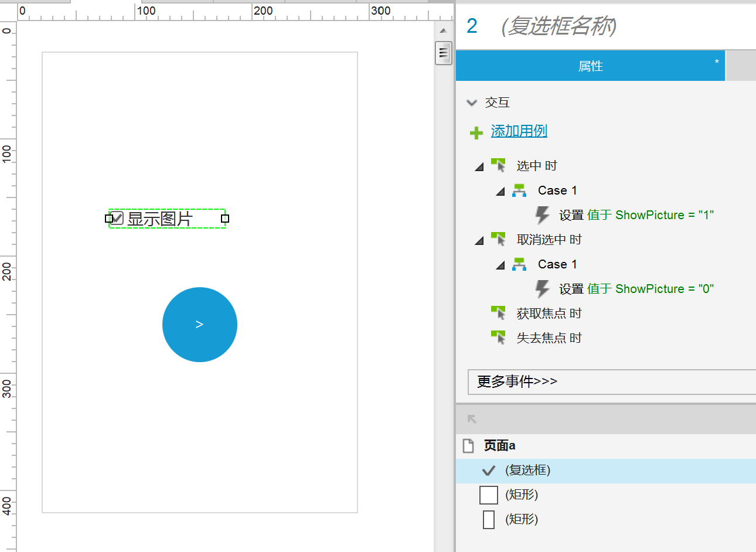Click the 失去焦点 时 event icon

pyautogui.click(x=498, y=338)
